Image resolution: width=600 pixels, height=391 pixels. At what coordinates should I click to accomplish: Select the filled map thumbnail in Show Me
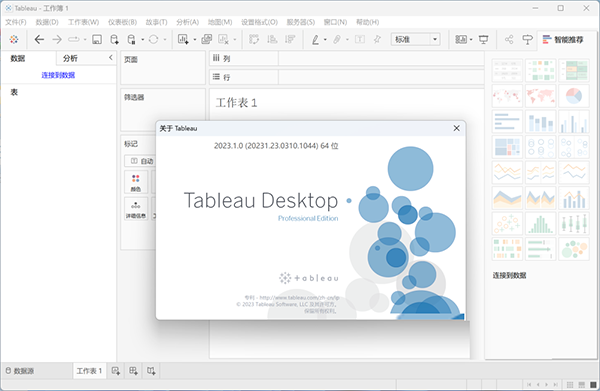point(540,95)
